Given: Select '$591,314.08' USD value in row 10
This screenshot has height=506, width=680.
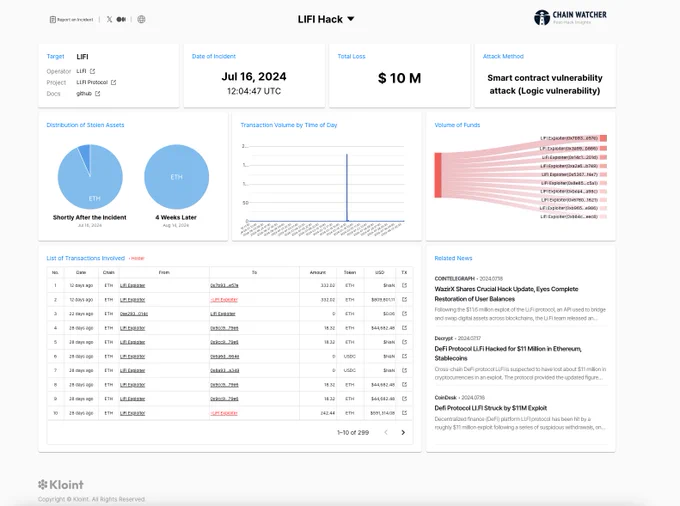Looking at the screenshot, I should (382, 413).
